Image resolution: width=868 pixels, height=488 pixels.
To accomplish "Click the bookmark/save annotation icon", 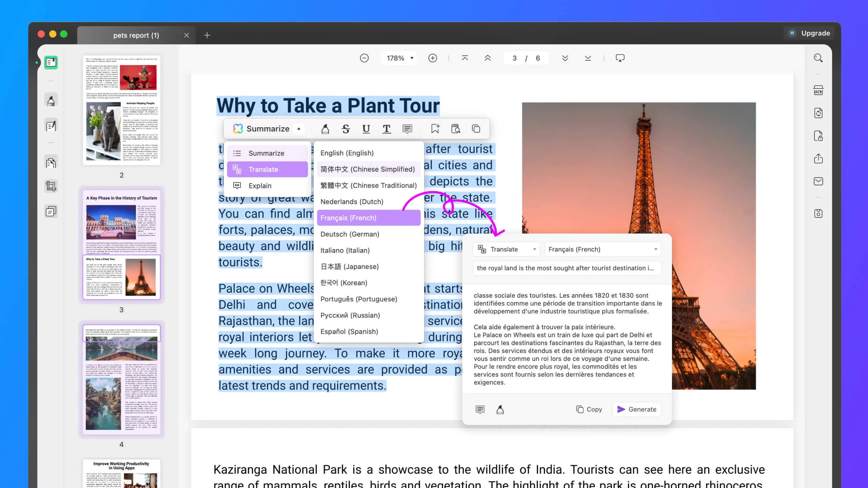I will tap(435, 129).
